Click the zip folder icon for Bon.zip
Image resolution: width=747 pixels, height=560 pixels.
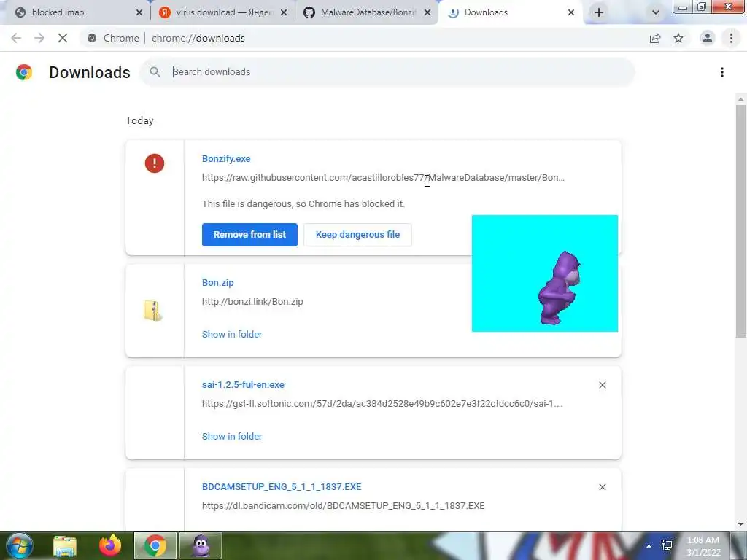[153, 311]
